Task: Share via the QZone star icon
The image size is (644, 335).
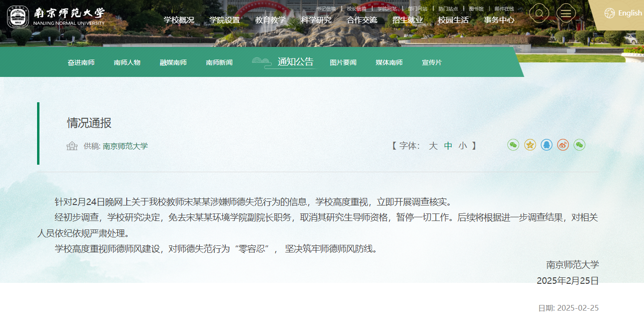Action: pos(530,145)
